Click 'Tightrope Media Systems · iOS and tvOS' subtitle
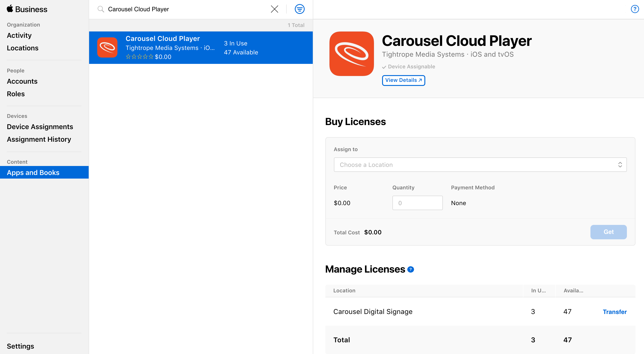644x354 pixels. point(448,54)
